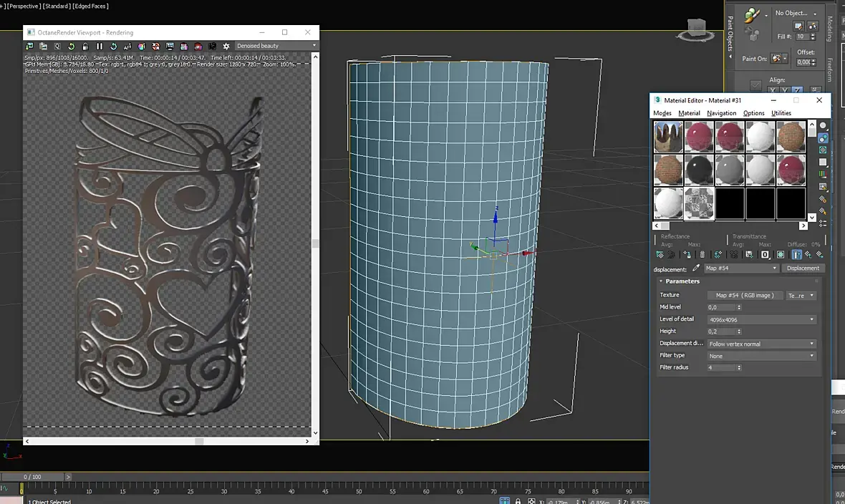Image resolution: width=845 pixels, height=504 pixels.
Task: Click the eyedropper next to displacement
Action: click(x=696, y=268)
